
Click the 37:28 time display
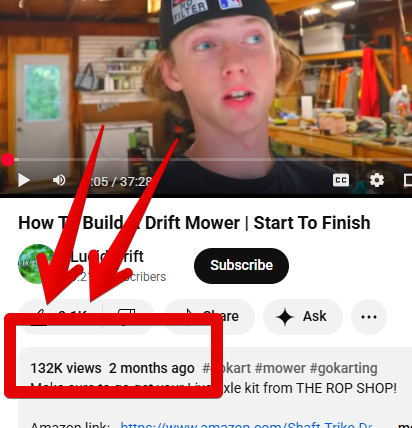click(135, 182)
